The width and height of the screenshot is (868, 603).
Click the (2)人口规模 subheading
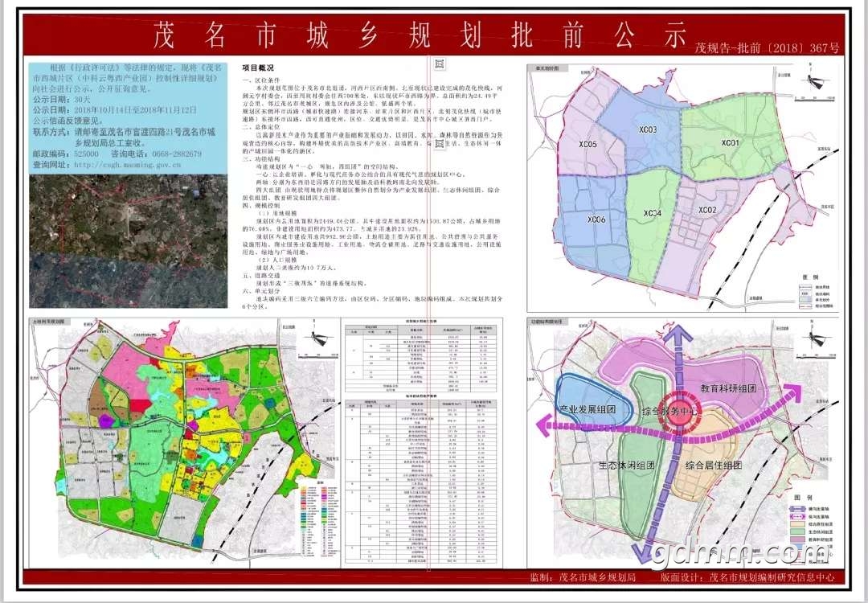coord(276,260)
